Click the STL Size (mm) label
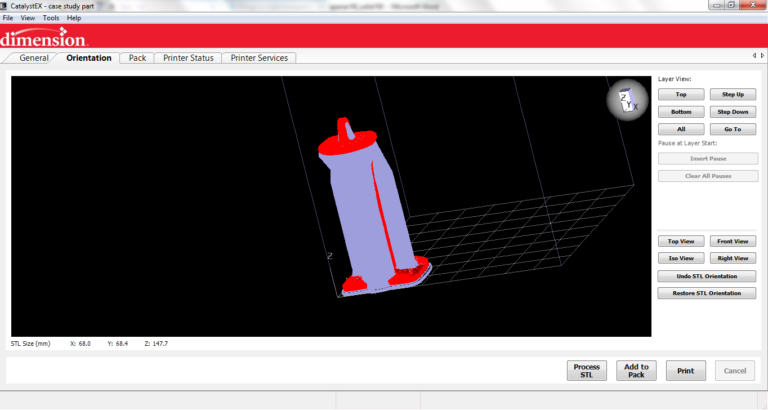The width and height of the screenshot is (768, 410). point(30,344)
